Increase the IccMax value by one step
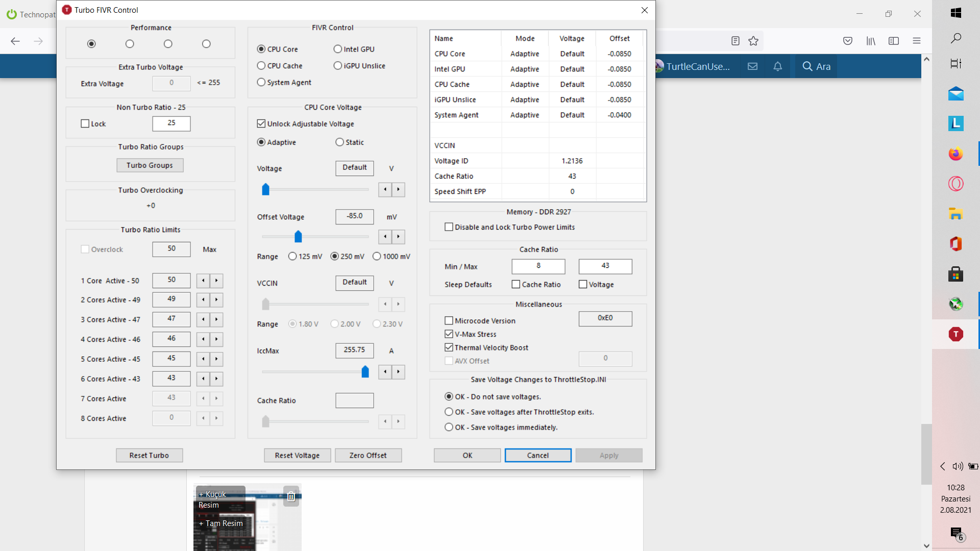980x551 pixels. coord(398,372)
